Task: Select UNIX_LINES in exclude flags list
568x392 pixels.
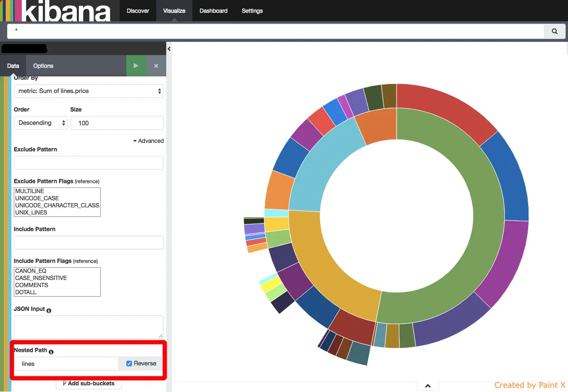Action: [x=57, y=213]
